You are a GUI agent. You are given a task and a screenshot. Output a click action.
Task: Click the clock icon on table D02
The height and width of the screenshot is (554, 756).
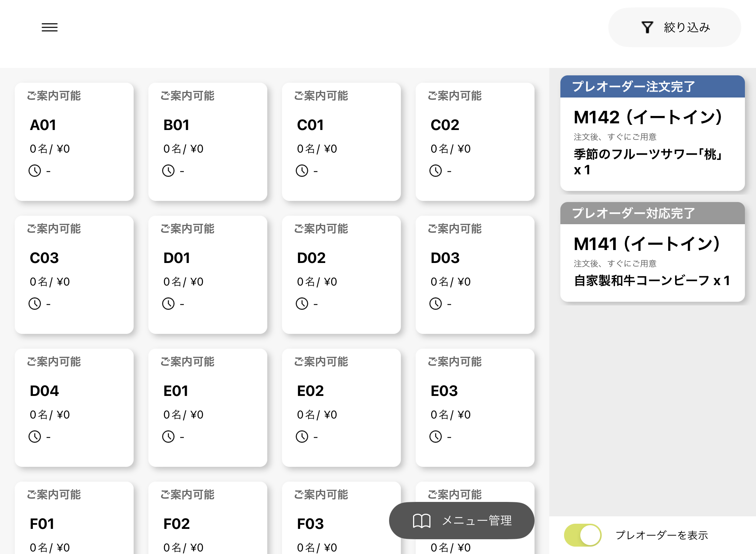[302, 304]
